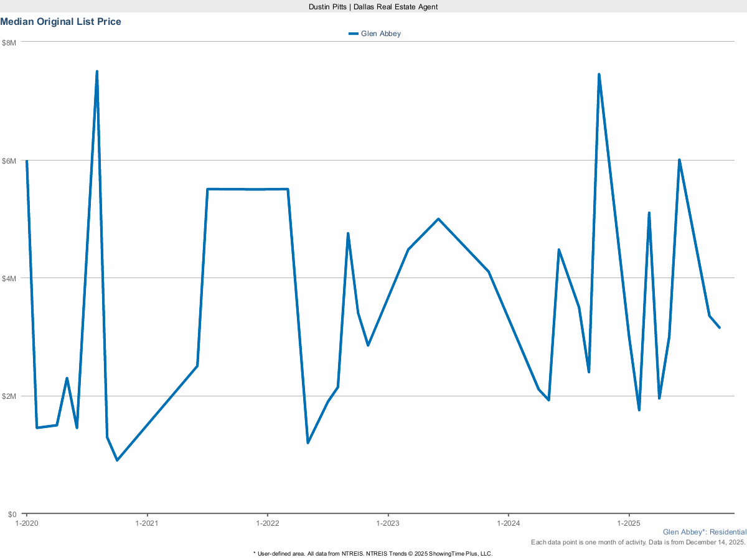Click the 1-2020 x-axis label
The image size is (747, 560).
click(26, 523)
